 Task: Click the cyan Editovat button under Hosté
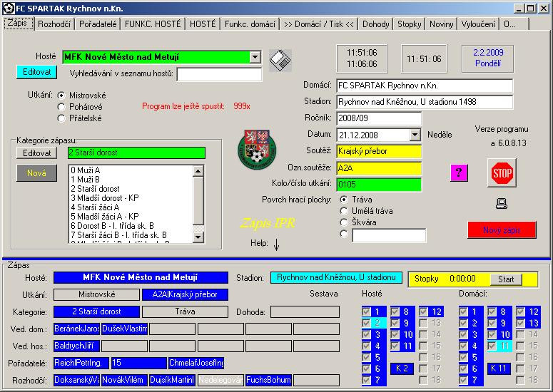click(36, 72)
